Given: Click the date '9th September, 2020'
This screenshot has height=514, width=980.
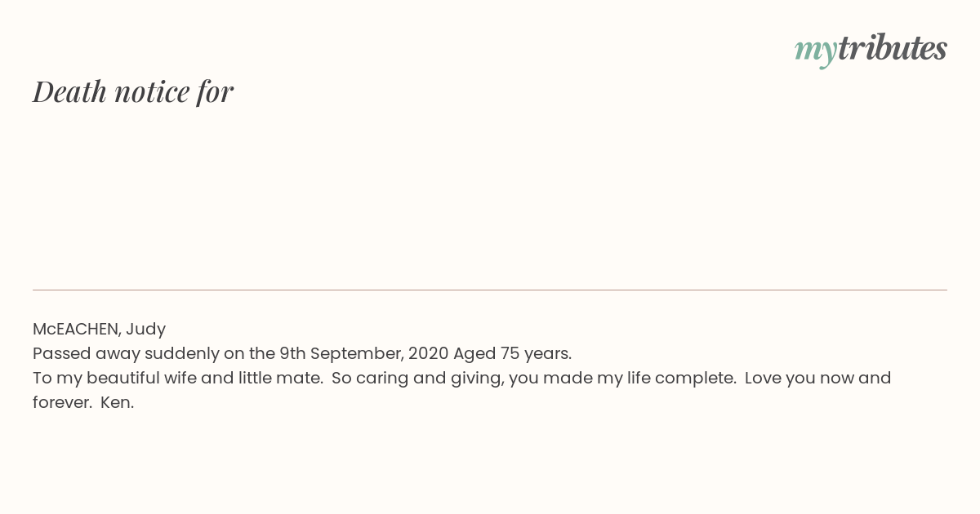Looking at the screenshot, I should (x=363, y=353).
